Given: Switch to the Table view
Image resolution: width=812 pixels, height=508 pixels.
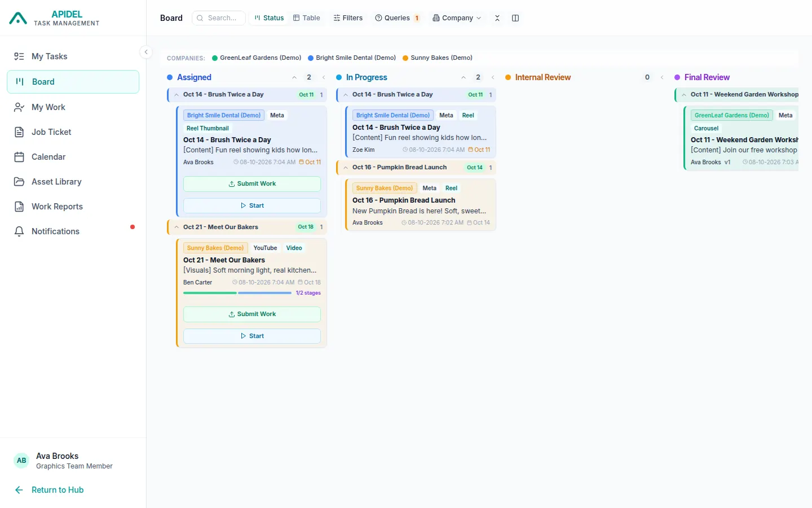Looking at the screenshot, I should pyautogui.click(x=307, y=18).
